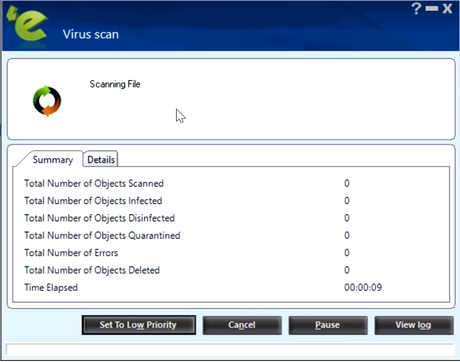
Task: Open the Details tab
Action: point(101,160)
